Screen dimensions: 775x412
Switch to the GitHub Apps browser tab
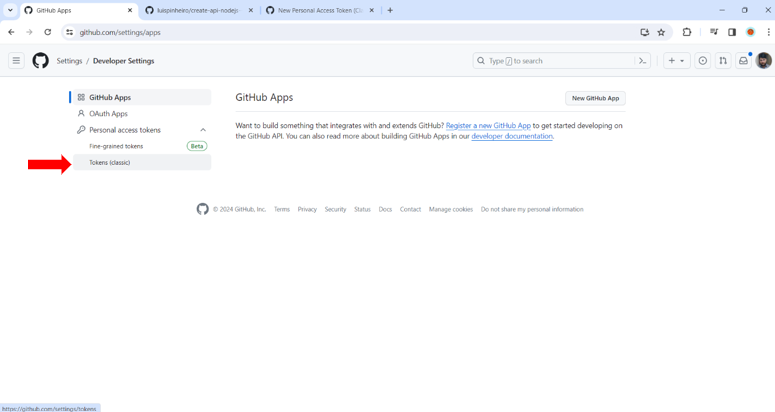click(x=79, y=10)
